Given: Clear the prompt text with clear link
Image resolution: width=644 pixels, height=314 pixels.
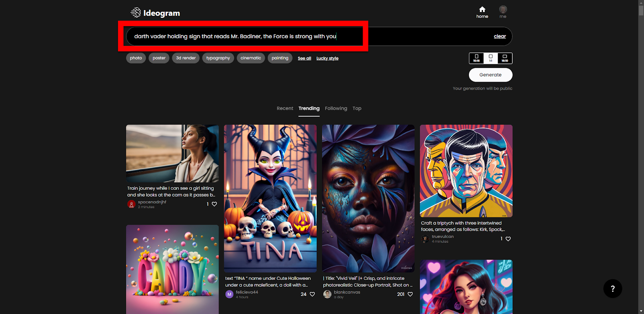Looking at the screenshot, I should [500, 36].
